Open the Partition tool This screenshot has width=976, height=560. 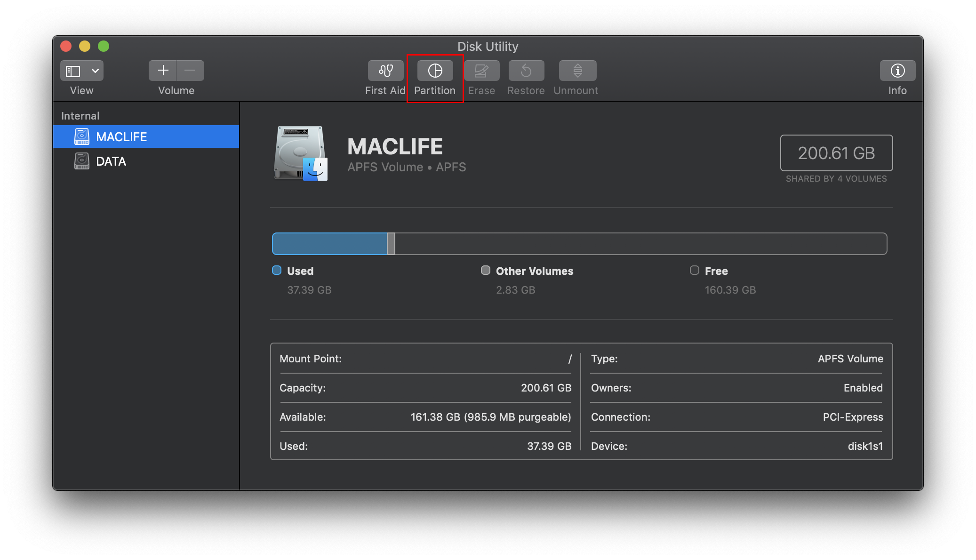[434, 71]
